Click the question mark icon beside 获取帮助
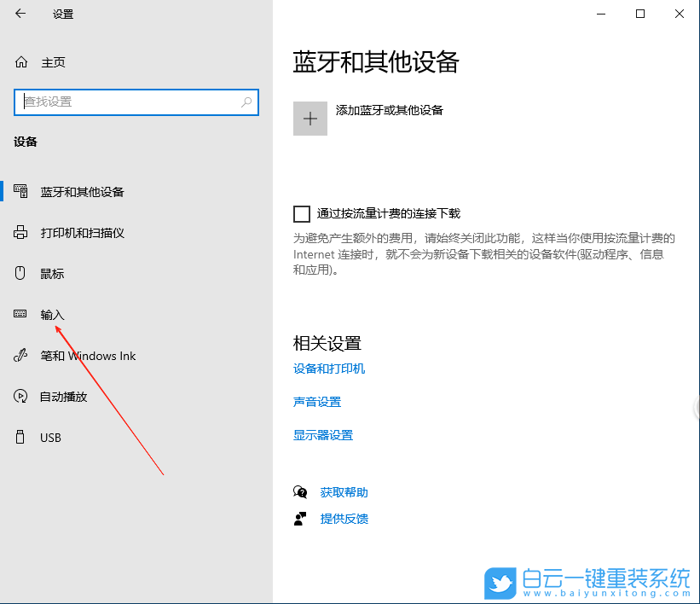 300,492
